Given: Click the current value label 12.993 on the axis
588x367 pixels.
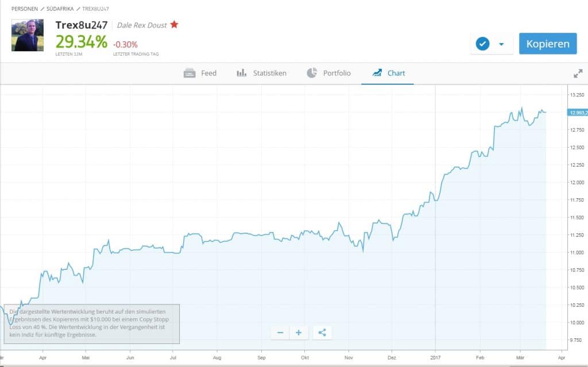Looking at the screenshot, I should tap(577, 113).
